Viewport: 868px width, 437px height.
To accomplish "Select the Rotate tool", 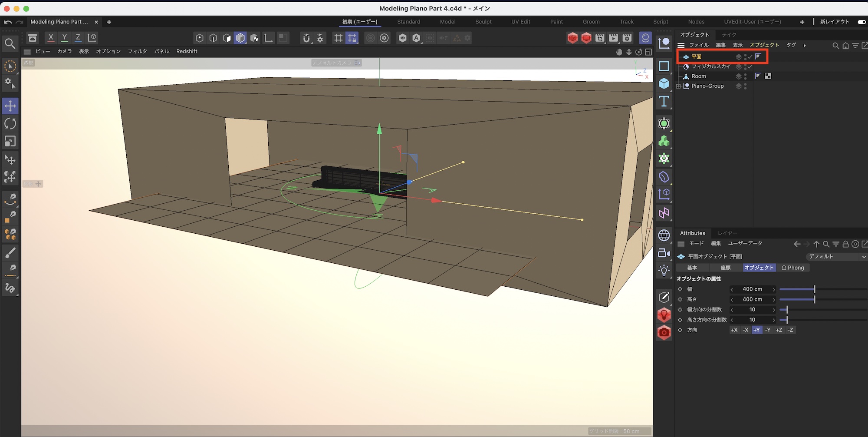I will (10, 124).
